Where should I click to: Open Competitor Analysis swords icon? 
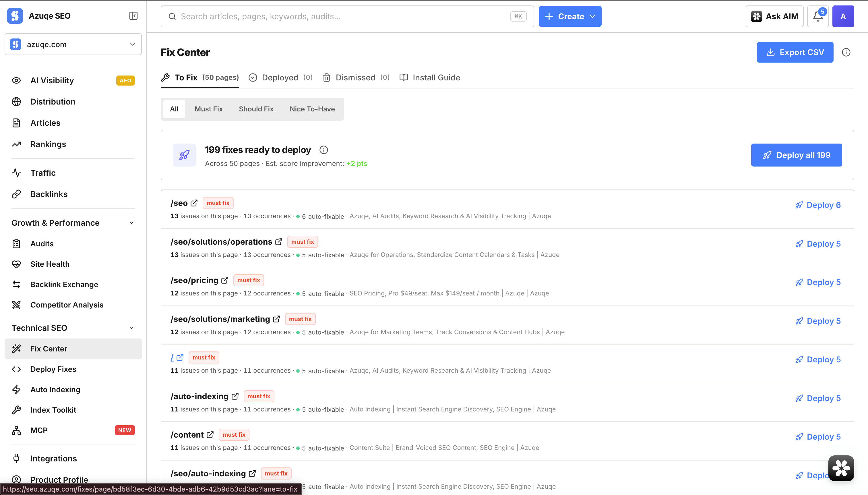[16, 305]
